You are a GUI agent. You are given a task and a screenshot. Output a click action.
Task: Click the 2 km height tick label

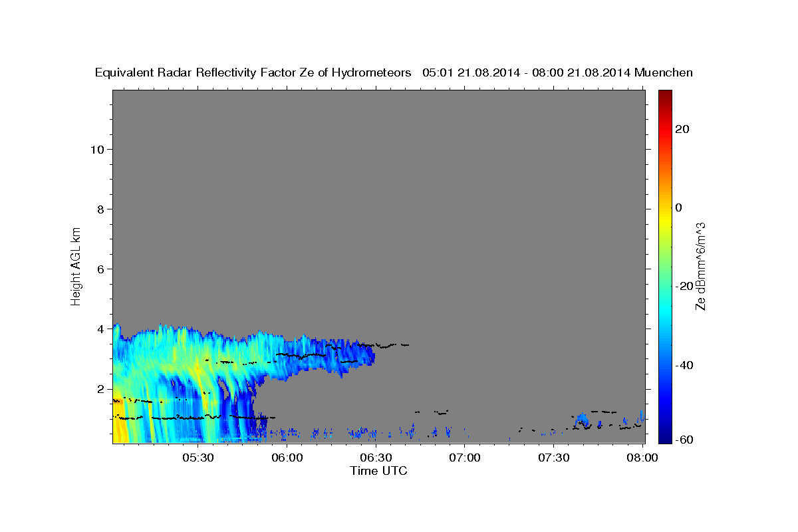click(101, 388)
